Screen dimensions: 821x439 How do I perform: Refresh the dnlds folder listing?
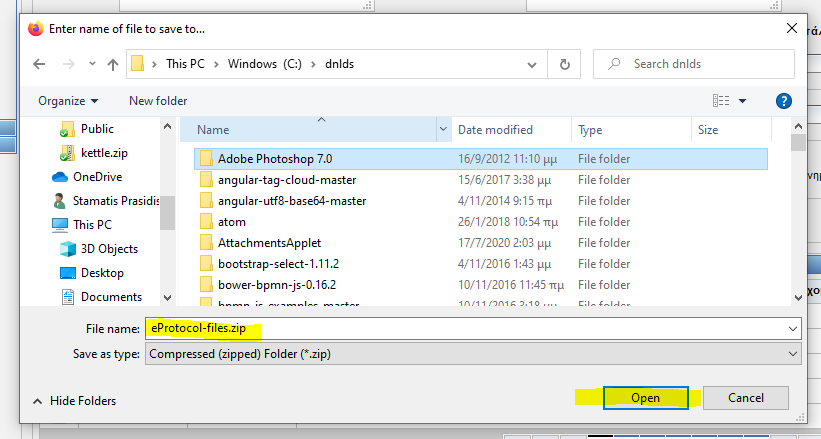[x=565, y=64]
